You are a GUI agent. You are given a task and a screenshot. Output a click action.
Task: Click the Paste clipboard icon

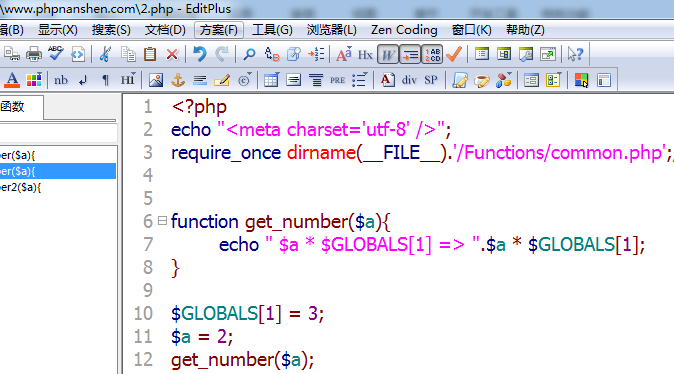150,54
